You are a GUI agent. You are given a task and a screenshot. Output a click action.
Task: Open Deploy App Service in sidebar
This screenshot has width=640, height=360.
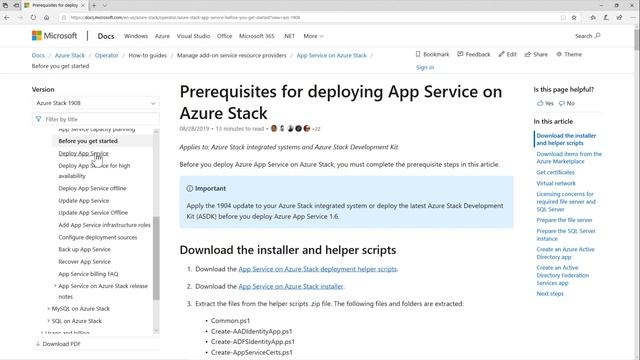click(83, 153)
